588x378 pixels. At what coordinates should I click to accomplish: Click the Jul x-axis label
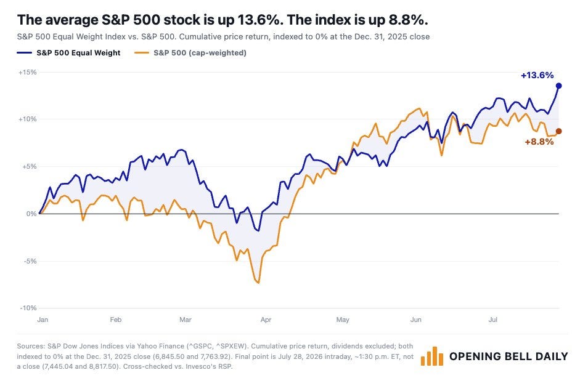(x=492, y=320)
